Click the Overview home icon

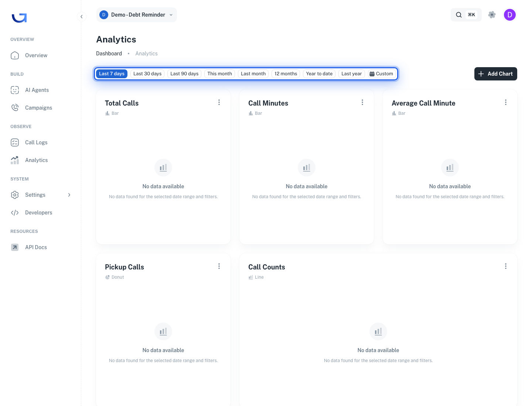click(x=15, y=55)
